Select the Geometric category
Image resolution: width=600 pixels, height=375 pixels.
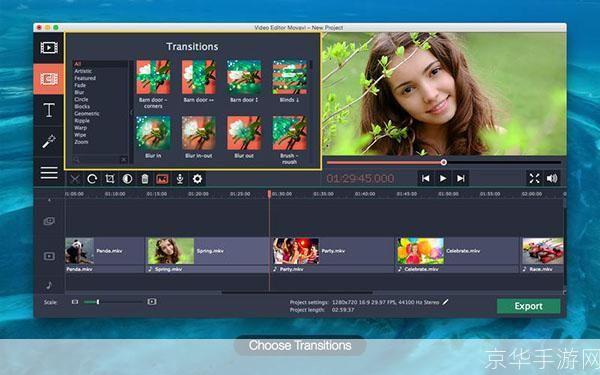click(x=87, y=114)
